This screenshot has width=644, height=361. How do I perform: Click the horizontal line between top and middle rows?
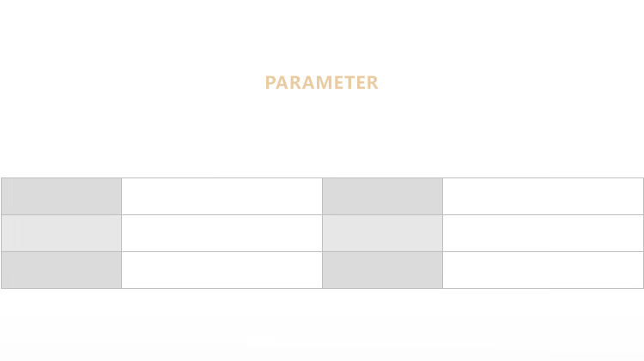click(x=258, y=214)
